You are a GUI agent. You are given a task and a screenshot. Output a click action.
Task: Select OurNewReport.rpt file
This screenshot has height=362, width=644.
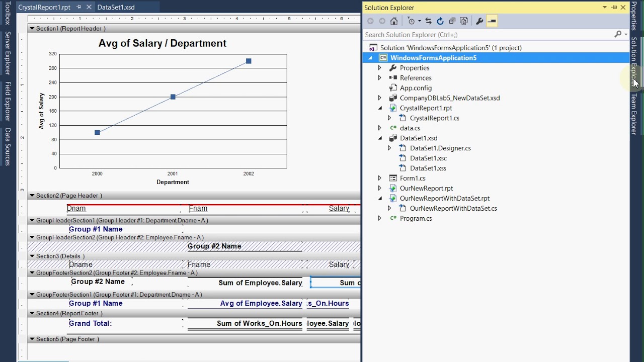click(x=426, y=189)
